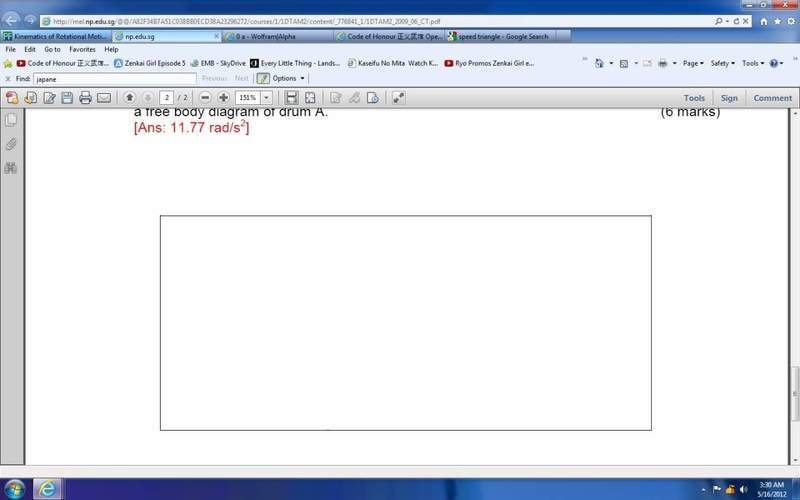
Task: Expand the command bar Home dropdown arrow
Action: click(611, 63)
